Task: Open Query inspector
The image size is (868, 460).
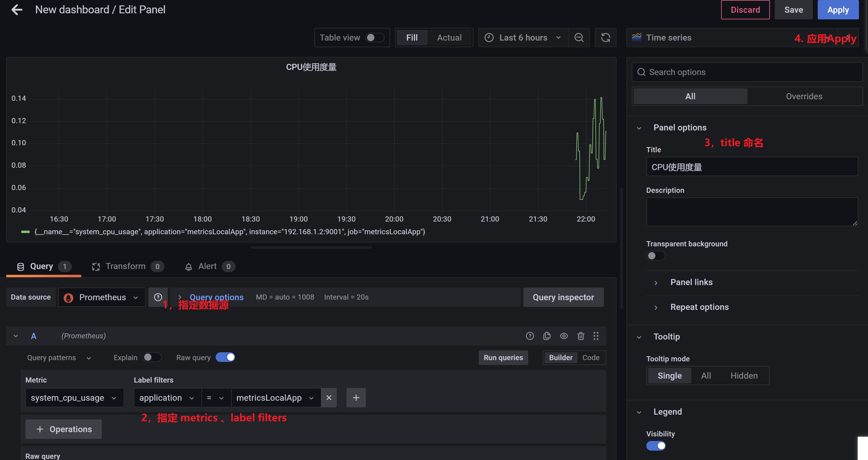Action: (x=563, y=297)
